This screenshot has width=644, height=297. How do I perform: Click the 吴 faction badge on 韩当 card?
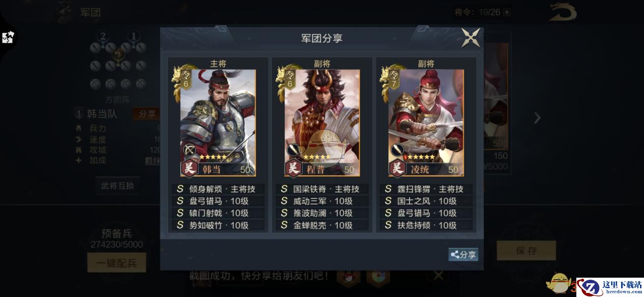[x=189, y=168]
